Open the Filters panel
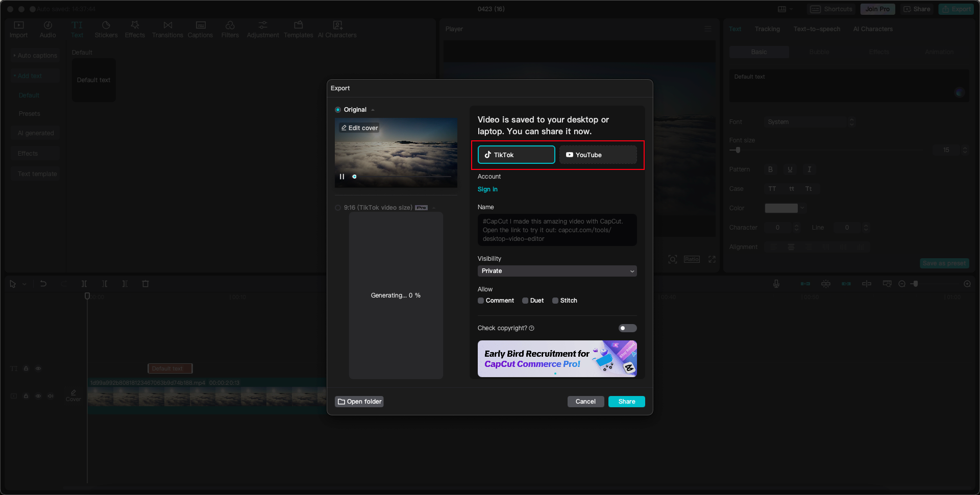 230,29
